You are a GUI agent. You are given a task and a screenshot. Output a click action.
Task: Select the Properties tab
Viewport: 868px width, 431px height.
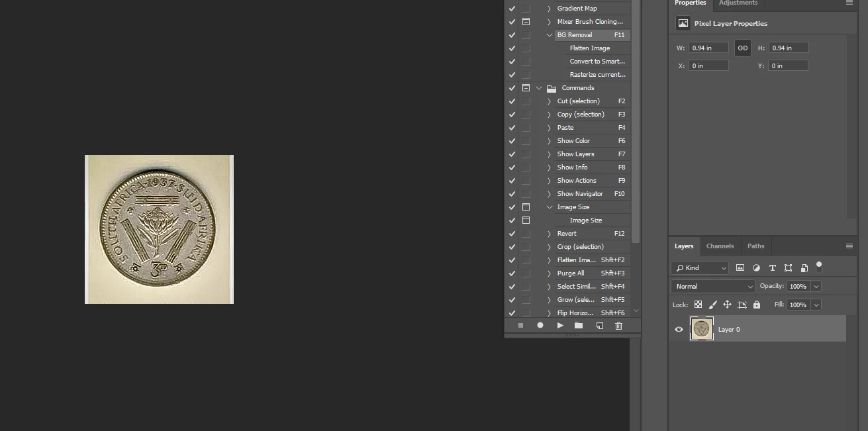[x=691, y=3]
